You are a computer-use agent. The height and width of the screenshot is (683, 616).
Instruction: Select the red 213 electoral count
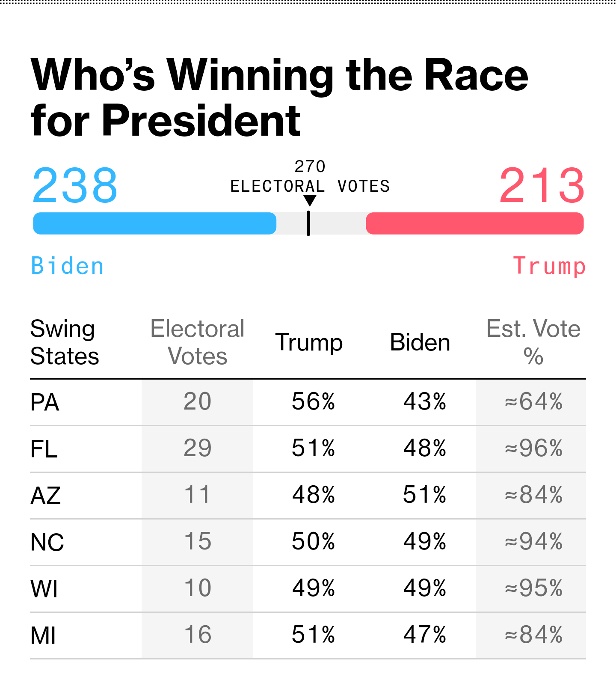click(x=542, y=186)
